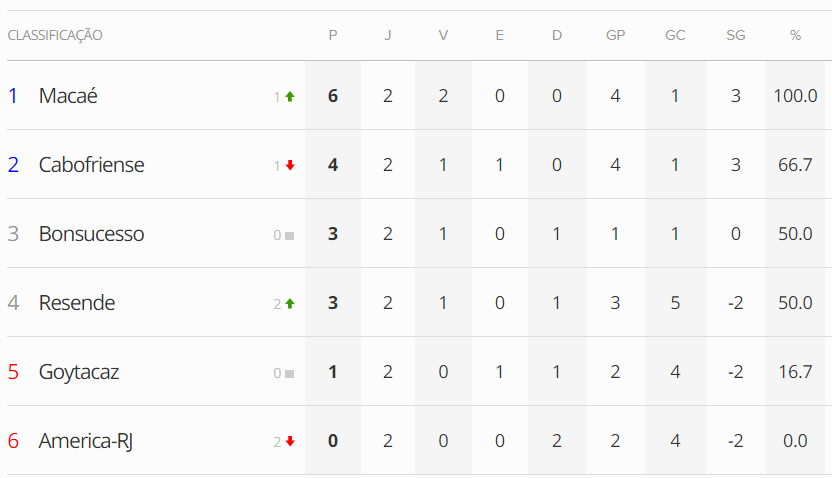Click the GP goals-for column header
The image size is (832, 478).
615,36
